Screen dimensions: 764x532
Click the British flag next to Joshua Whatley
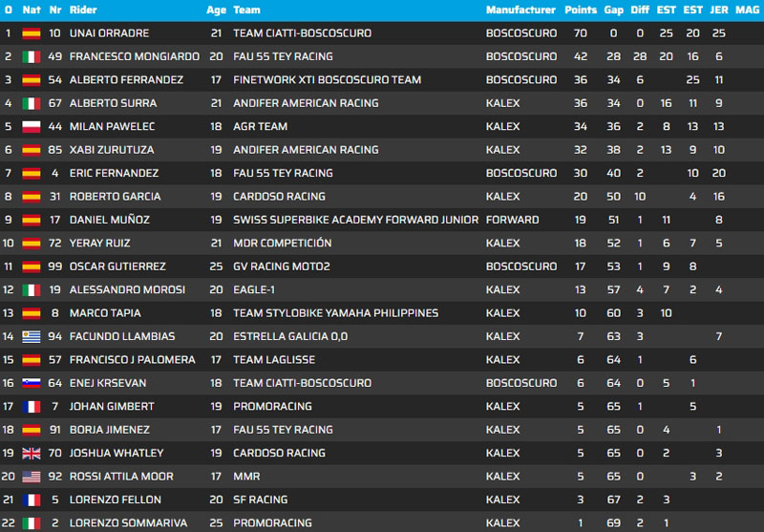tap(32, 453)
